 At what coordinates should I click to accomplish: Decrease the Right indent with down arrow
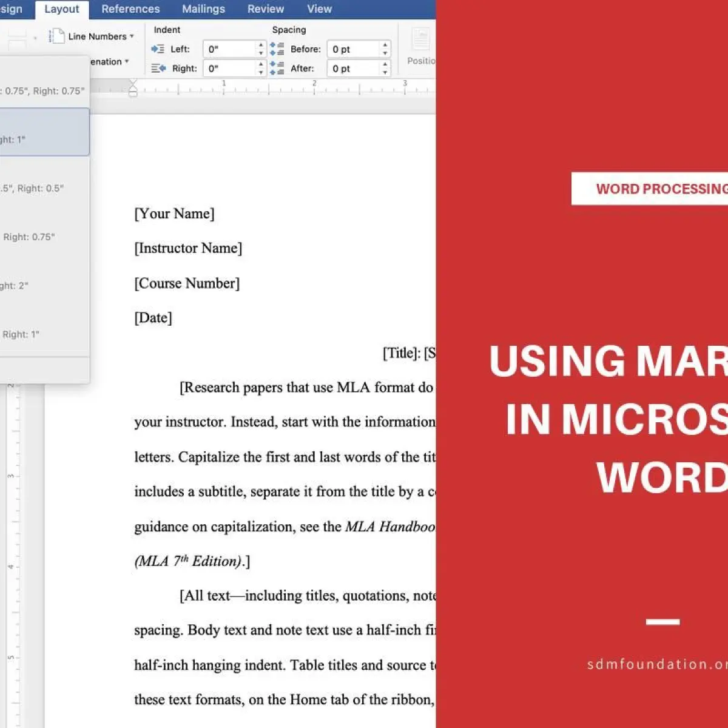click(x=261, y=73)
